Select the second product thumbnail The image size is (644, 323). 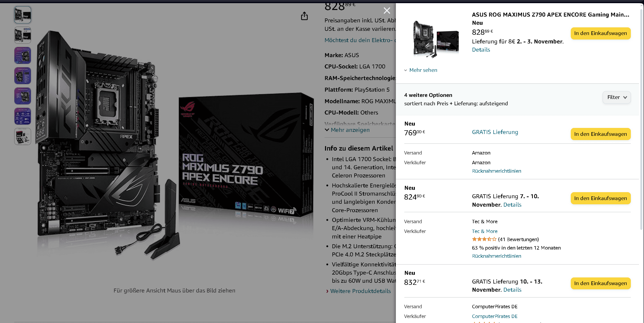pyautogui.click(x=23, y=35)
